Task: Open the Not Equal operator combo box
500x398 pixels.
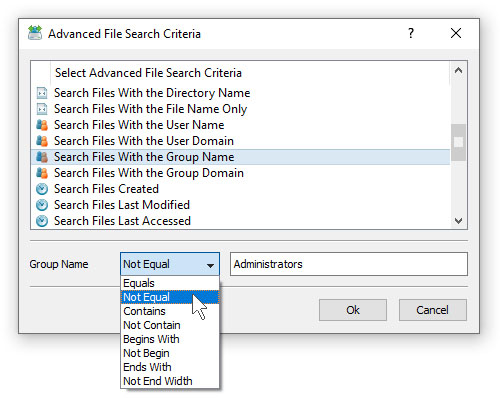Action: [x=170, y=264]
